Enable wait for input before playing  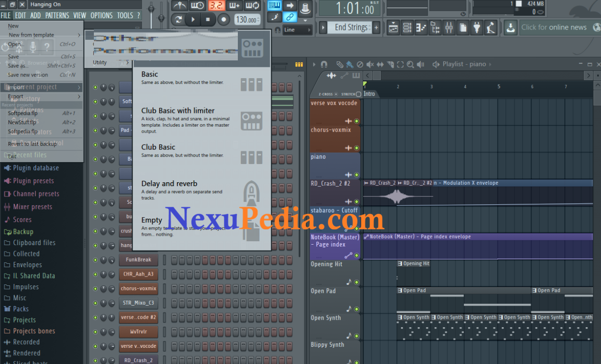point(198,6)
